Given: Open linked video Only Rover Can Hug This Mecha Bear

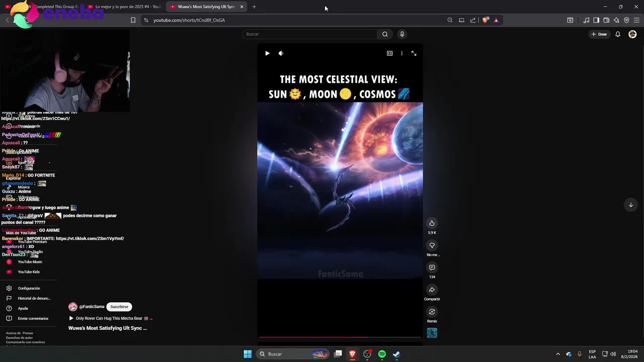Looking at the screenshot, I should pyautogui.click(x=111, y=318).
